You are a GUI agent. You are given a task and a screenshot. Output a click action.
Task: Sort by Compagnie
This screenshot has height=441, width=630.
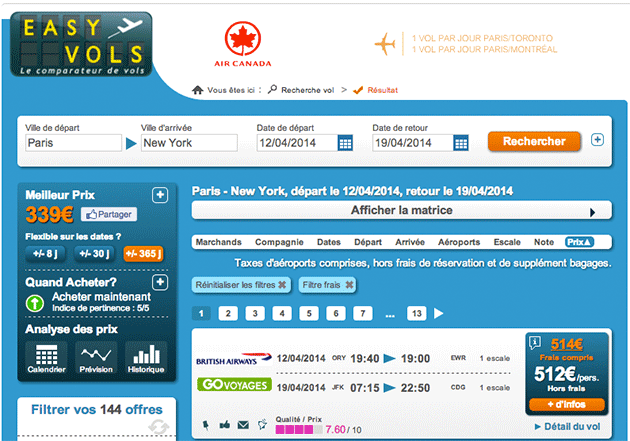point(279,242)
